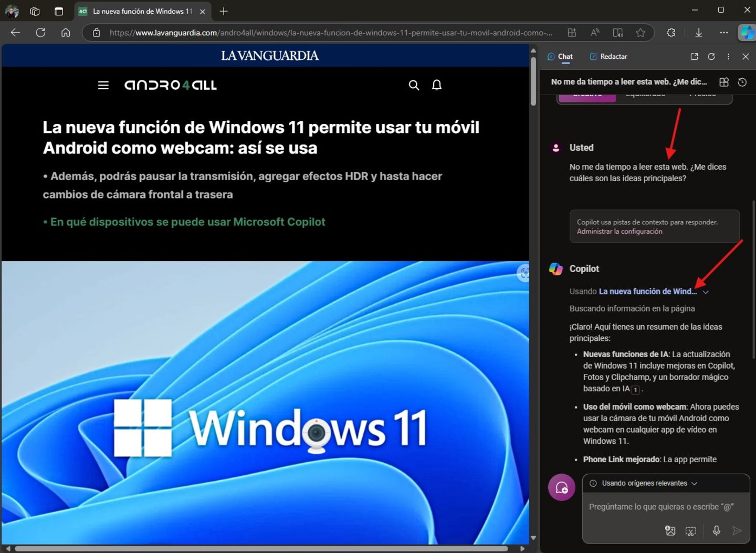The height and width of the screenshot is (553, 756).
Task: Click the visual search icon on image
Action: click(x=523, y=273)
